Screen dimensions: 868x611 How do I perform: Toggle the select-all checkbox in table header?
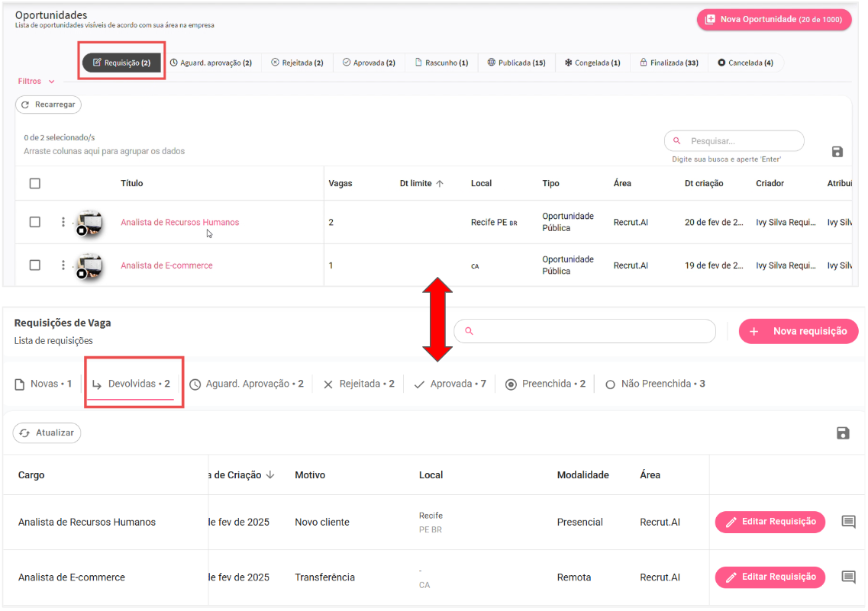coord(34,183)
